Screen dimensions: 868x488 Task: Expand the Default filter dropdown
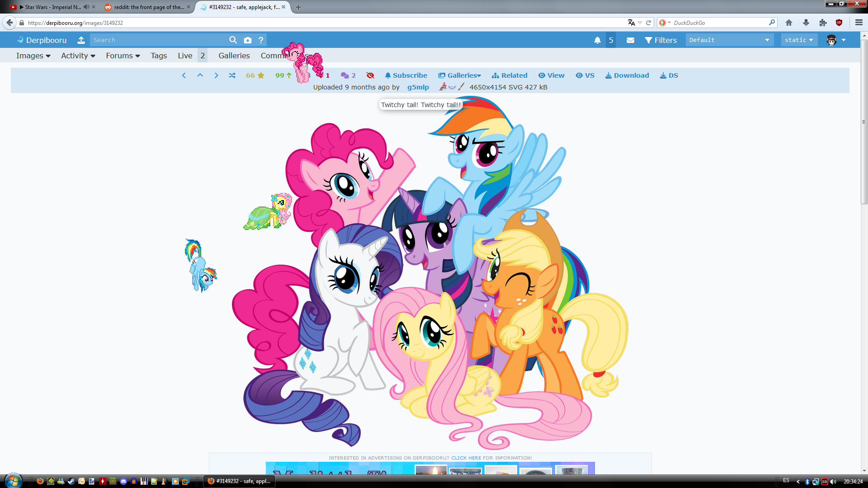click(729, 40)
